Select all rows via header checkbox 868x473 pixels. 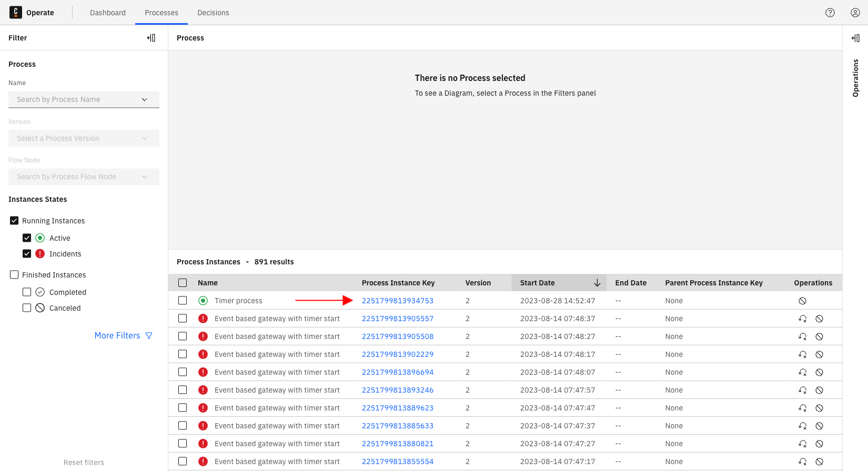(x=183, y=283)
